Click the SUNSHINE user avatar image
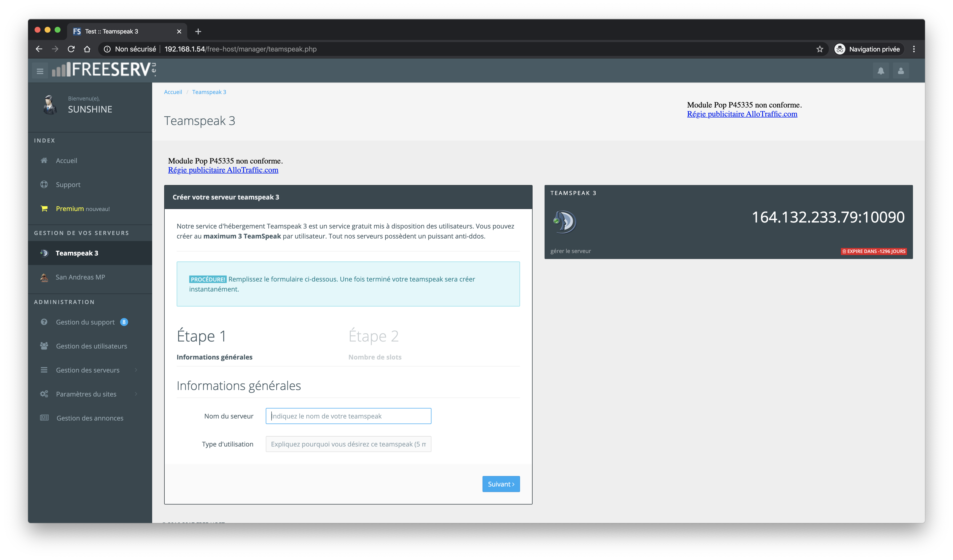The image size is (953, 560). (x=50, y=105)
